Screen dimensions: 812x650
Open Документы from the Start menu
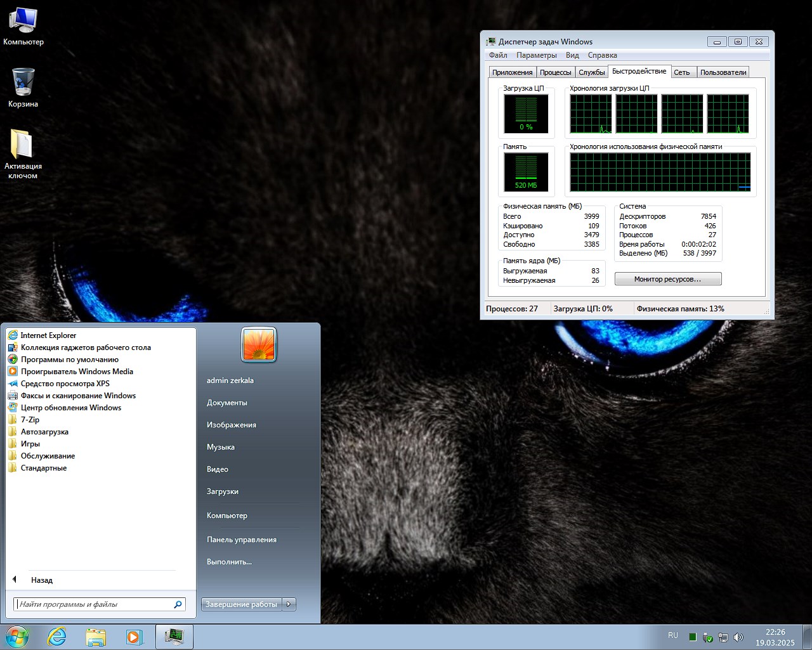[227, 403]
